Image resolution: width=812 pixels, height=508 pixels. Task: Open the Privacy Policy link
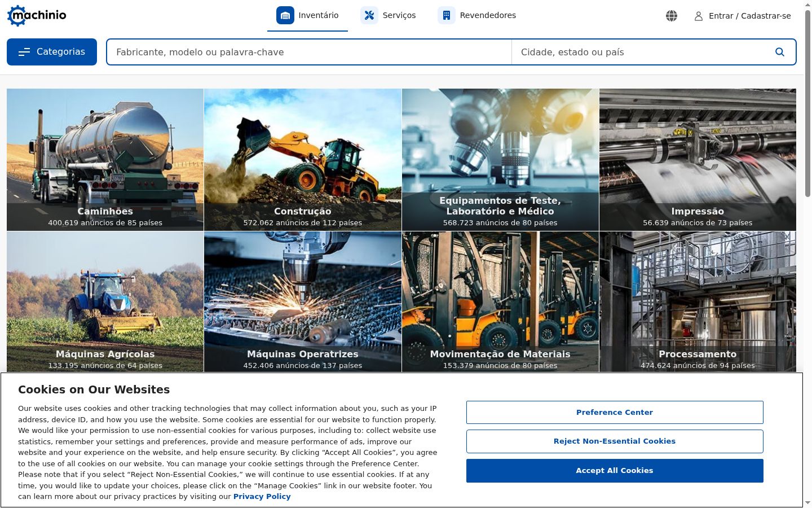[262, 497]
